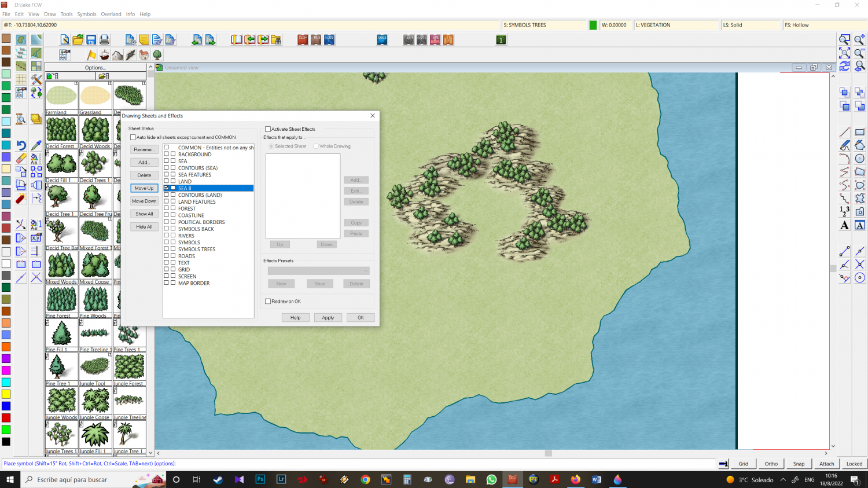Image resolution: width=868 pixels, height=488 pixels.
Task: Click the mountain symbols icon
Action: click(118, 55)
